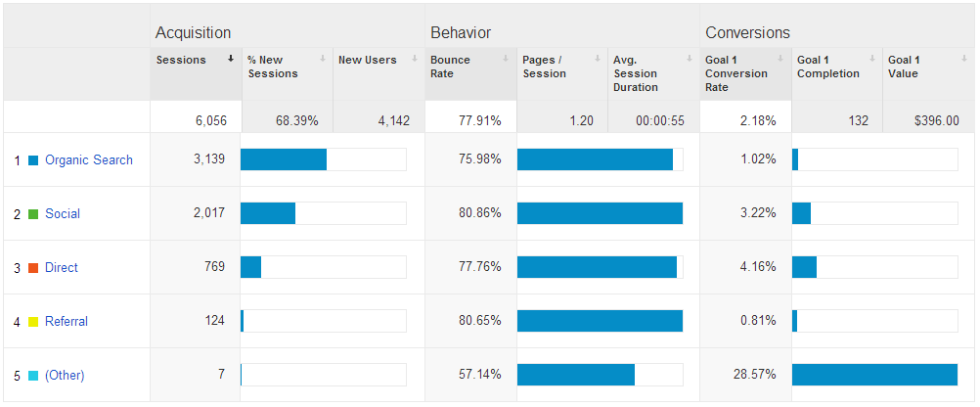Open the Direct channel link
Screen dimensions: 980x407
click(x=62, y=267)
